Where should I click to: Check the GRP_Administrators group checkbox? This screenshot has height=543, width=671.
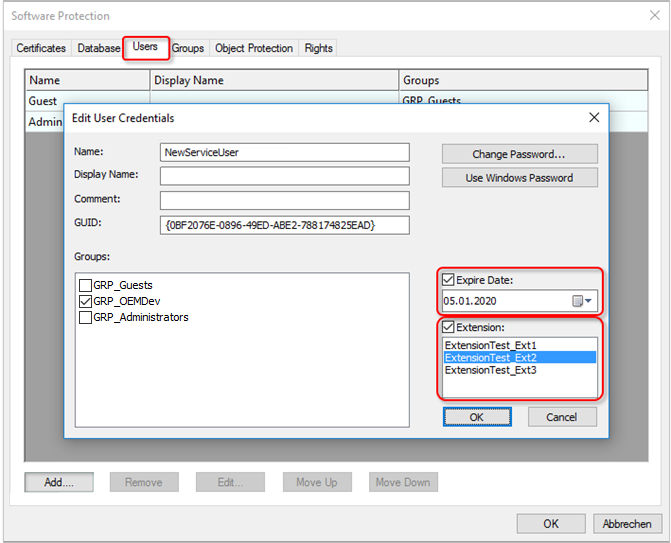point(86,317)
